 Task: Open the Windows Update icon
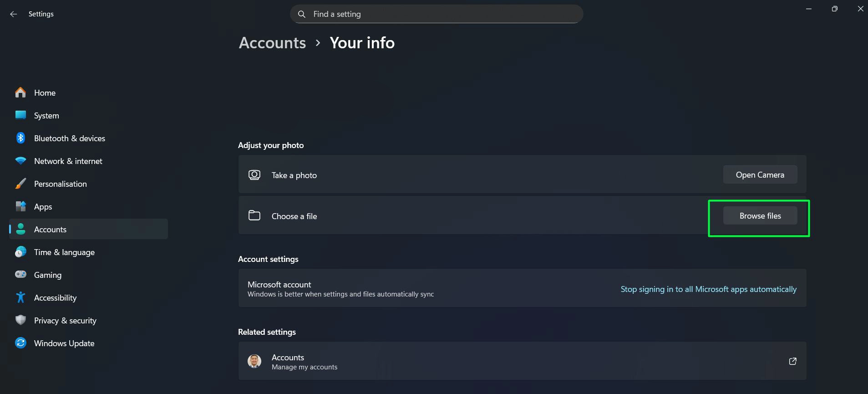tap(20, 343)
